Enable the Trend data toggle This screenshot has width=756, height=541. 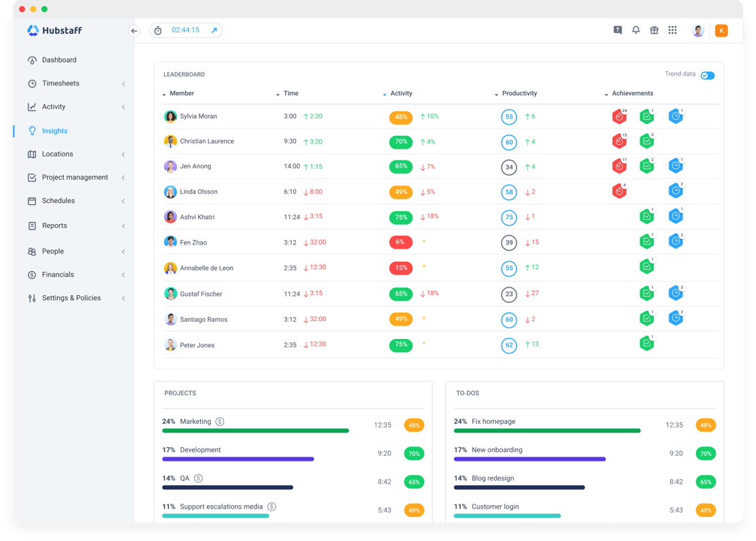coord(707,73)
